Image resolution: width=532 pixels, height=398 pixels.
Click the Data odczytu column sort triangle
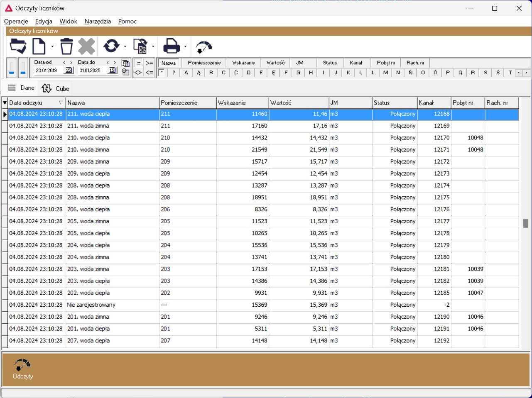[x=61, y=103]
